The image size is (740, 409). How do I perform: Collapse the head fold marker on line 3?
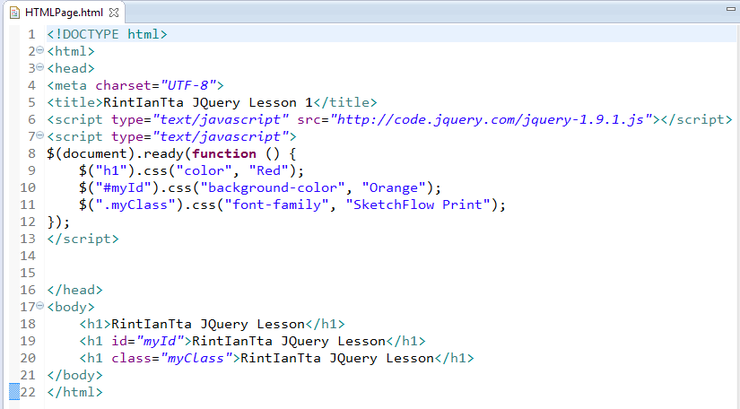click(x=40, y=67)
